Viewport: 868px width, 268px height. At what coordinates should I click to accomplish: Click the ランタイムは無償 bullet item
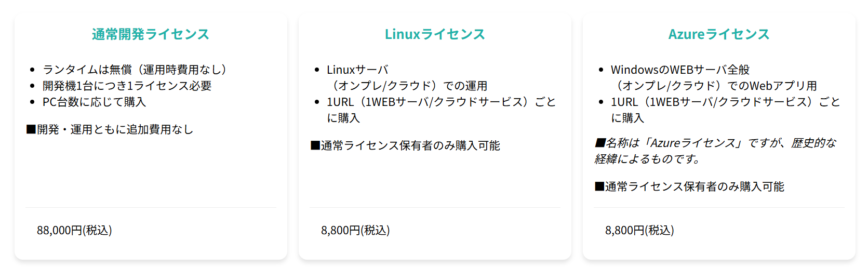tap(135, 70)
